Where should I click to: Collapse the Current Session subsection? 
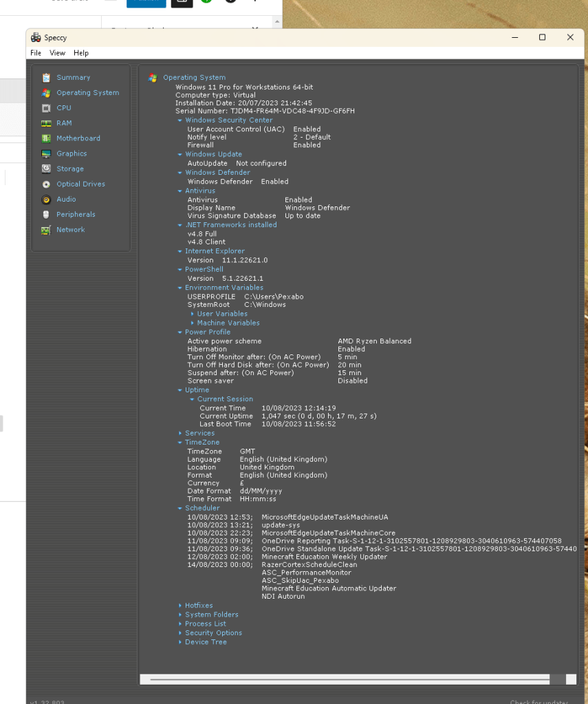[x=192, y=399]
